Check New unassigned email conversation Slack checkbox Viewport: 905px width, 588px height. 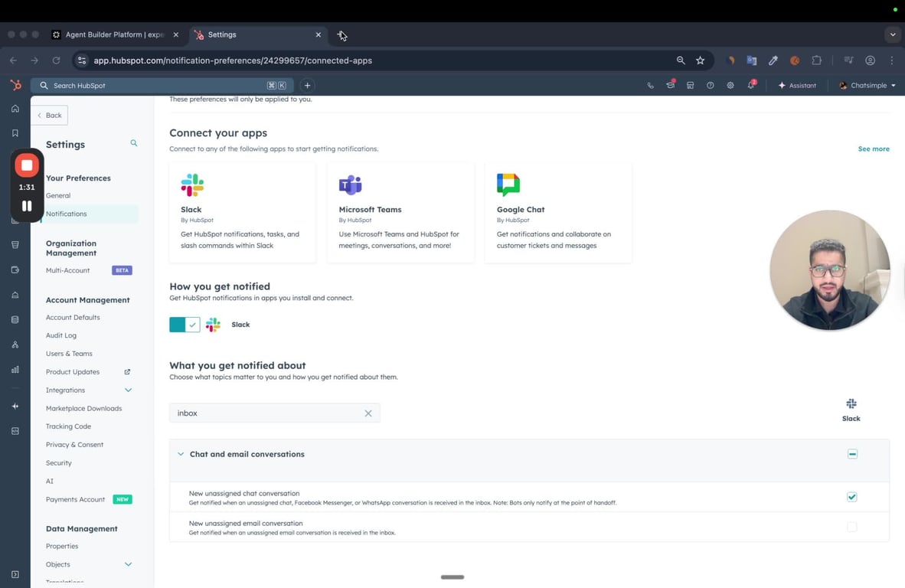[852, 527]
